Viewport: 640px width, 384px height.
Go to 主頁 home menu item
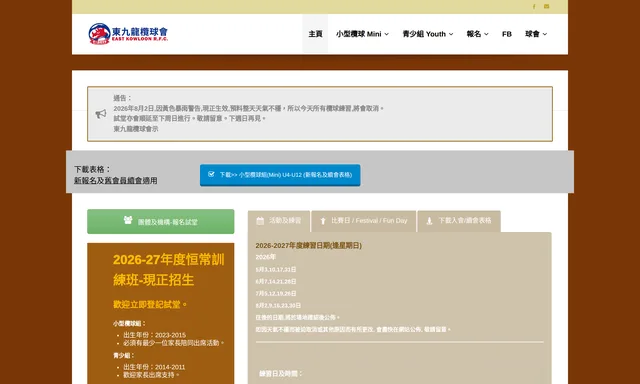pos(315,34)
